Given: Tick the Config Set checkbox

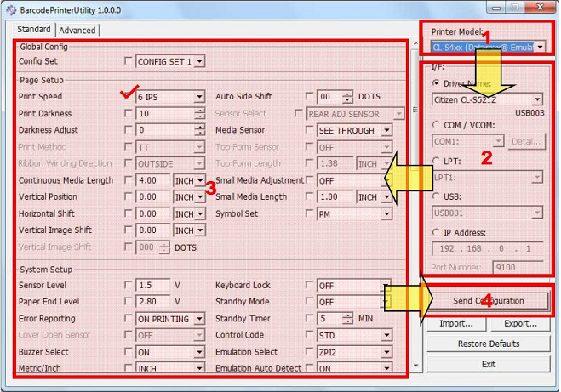Looking at the screenshot, I should (129, 61).
